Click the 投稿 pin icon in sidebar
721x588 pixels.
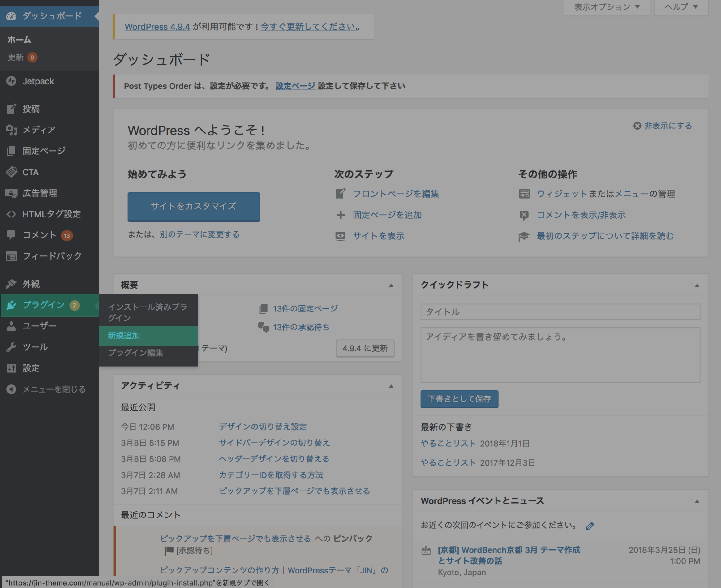(x=11, y=109)
